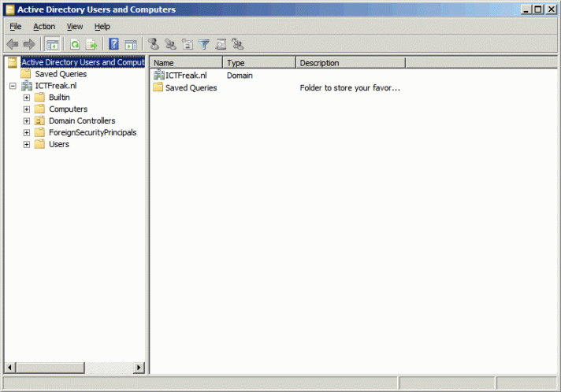Open Help via the blue question-mark icon
The height and width of the screenshot is (392, 561).
tap(114, 45)
